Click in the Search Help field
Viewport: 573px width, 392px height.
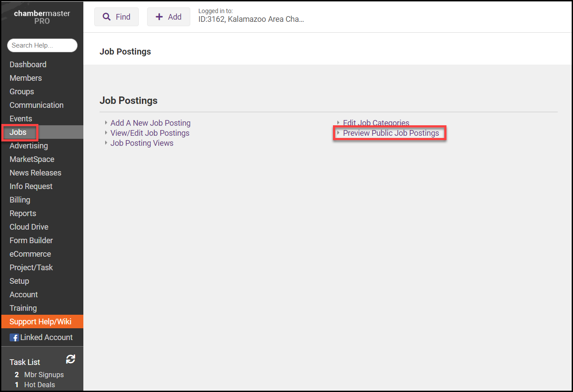click(x=42, y=45)
